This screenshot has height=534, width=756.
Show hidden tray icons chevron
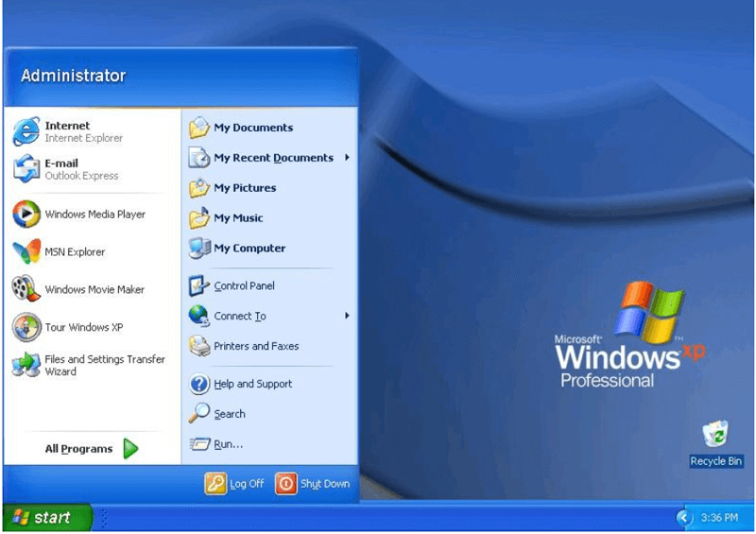[x=683, y=518]
